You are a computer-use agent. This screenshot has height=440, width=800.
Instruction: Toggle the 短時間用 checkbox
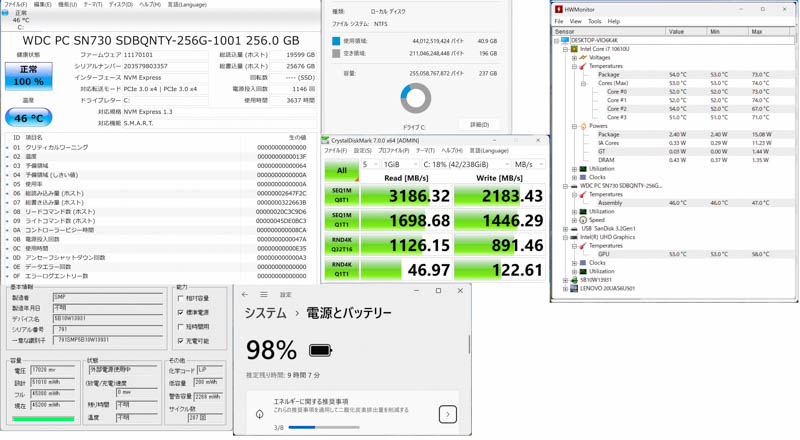point(181,327)
